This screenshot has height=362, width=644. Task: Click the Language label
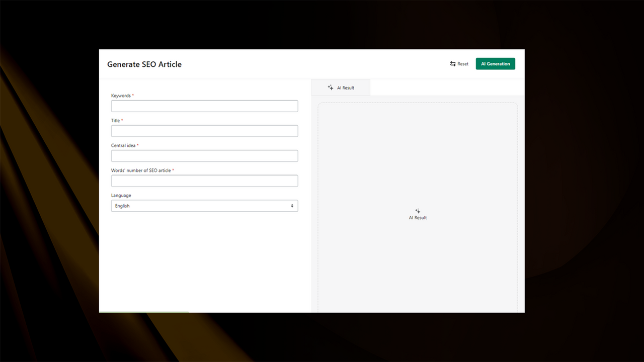coord(121,196)
